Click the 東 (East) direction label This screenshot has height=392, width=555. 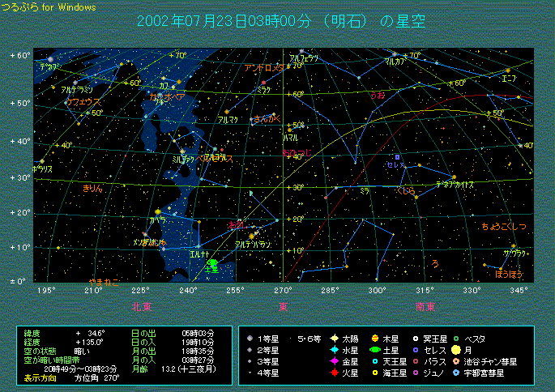(283, 306)
